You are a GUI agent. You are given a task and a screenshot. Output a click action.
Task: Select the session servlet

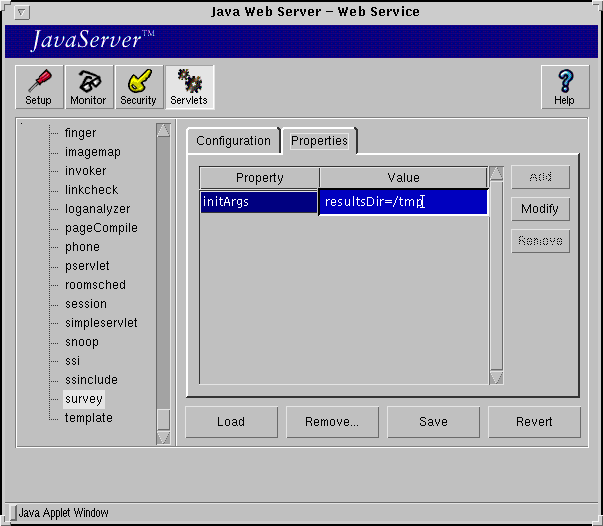pos(86,304)
